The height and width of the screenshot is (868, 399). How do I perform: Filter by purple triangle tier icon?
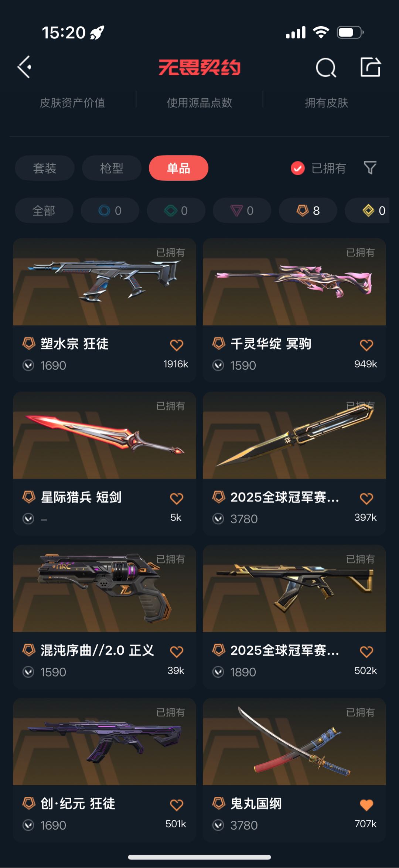point(242,211)
